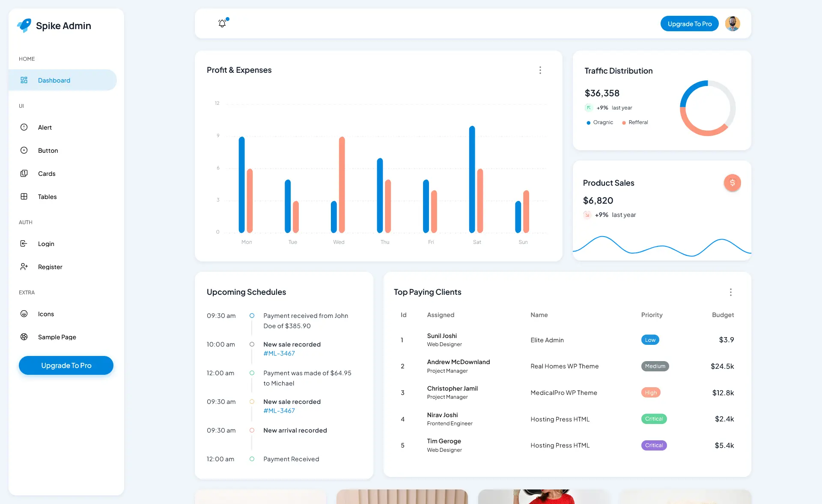Image resolution: width=822 pixels, height=504 pixels.
Task: Click the Icons entry under EXTRA
Action: pos(45,314)
